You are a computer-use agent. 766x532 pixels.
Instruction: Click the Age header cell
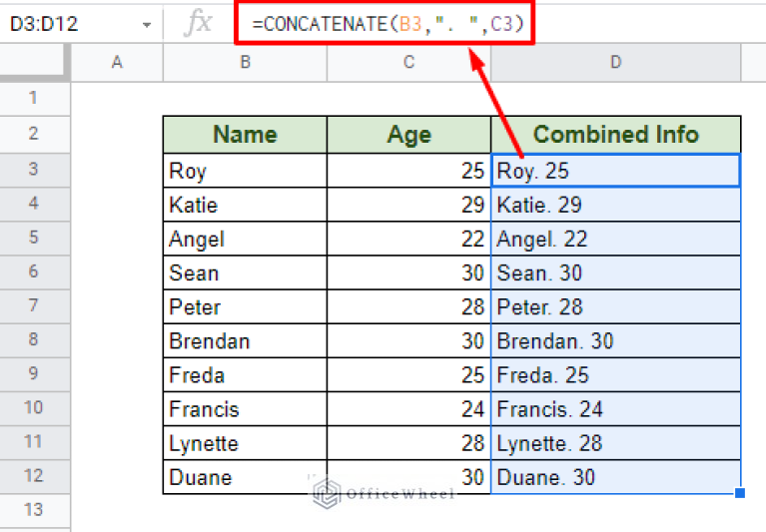pyautogui.click(x=408, y=135)
